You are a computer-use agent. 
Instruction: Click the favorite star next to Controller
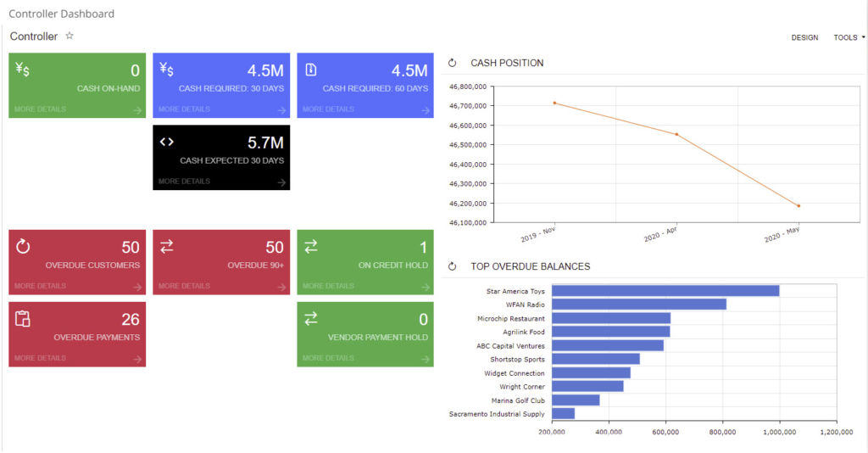click(70, 36)
